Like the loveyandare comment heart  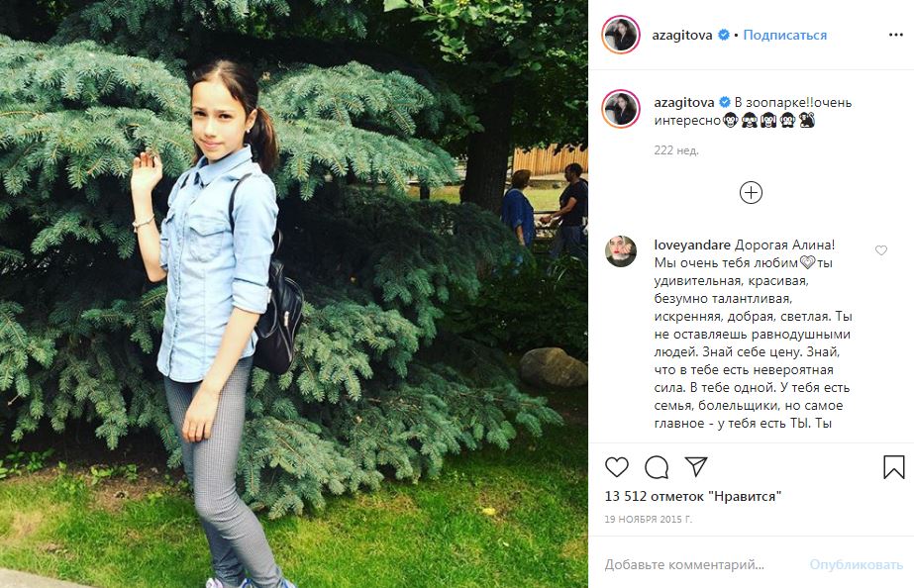coord(880,250)
